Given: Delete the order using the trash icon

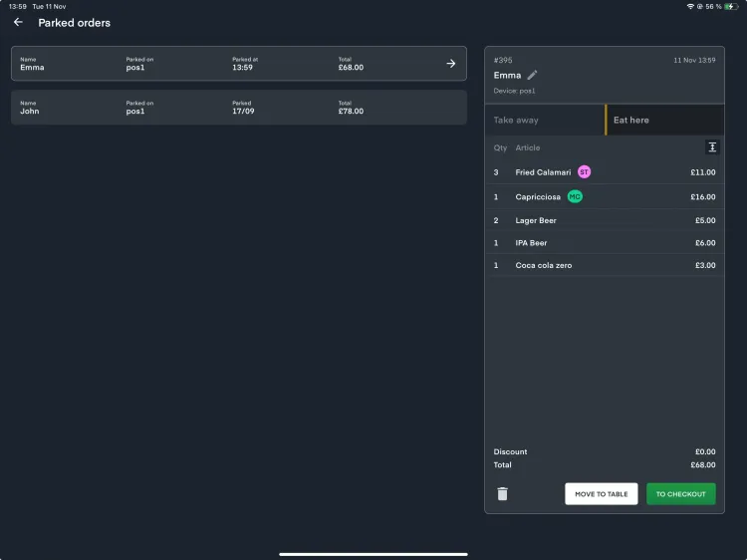Looking at the screenshot, I should 502,493.
